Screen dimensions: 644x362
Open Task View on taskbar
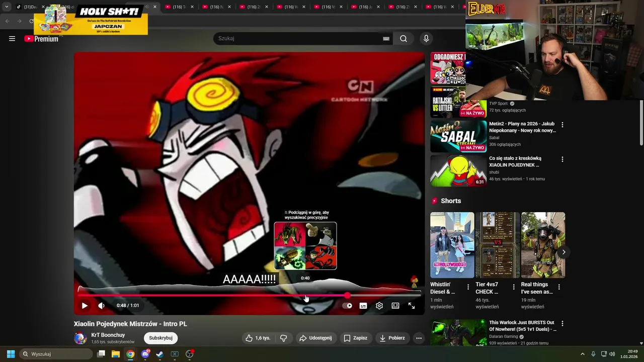[x=101, y=354]
